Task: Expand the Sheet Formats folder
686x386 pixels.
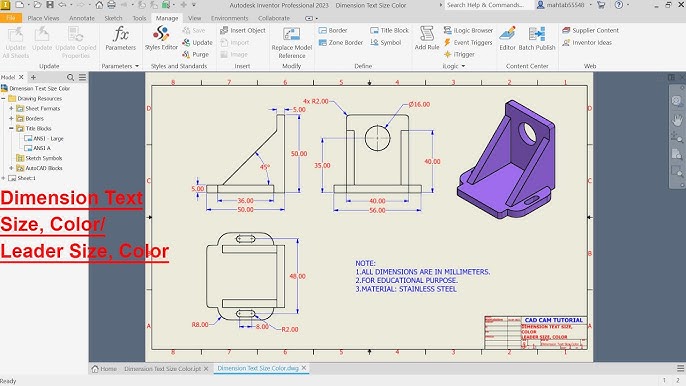Action: click(11, 108)
